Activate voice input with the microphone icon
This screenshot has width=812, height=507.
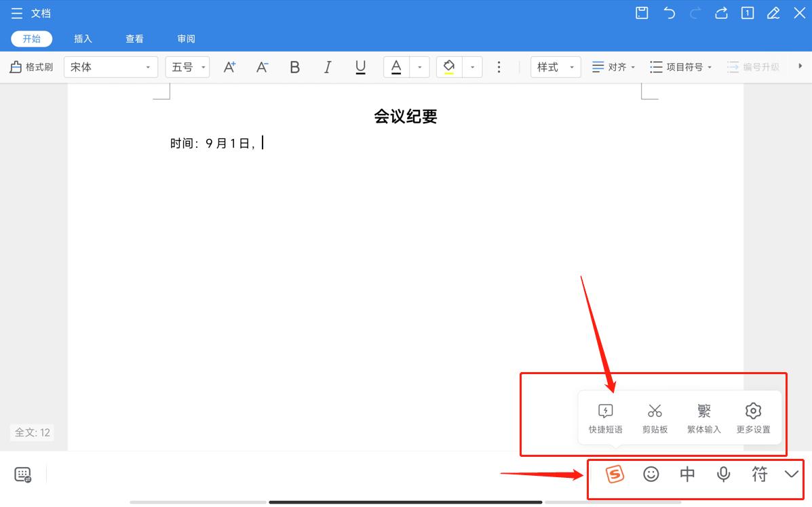723,474
